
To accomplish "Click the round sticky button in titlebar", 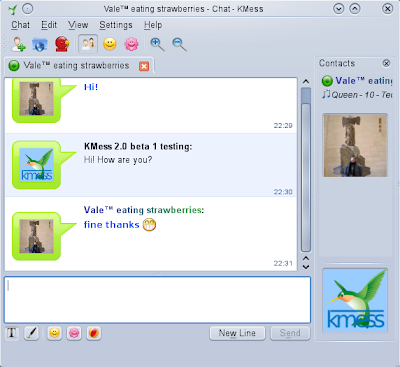I will [x=28, y=9].
